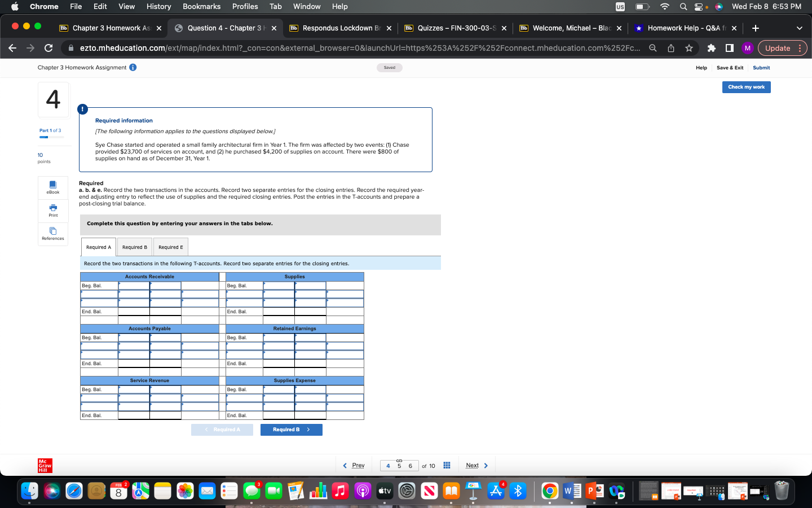Screen dimensions: 812x508
Task: Click the share icon in Chrome's address bar
Action: 671,48
